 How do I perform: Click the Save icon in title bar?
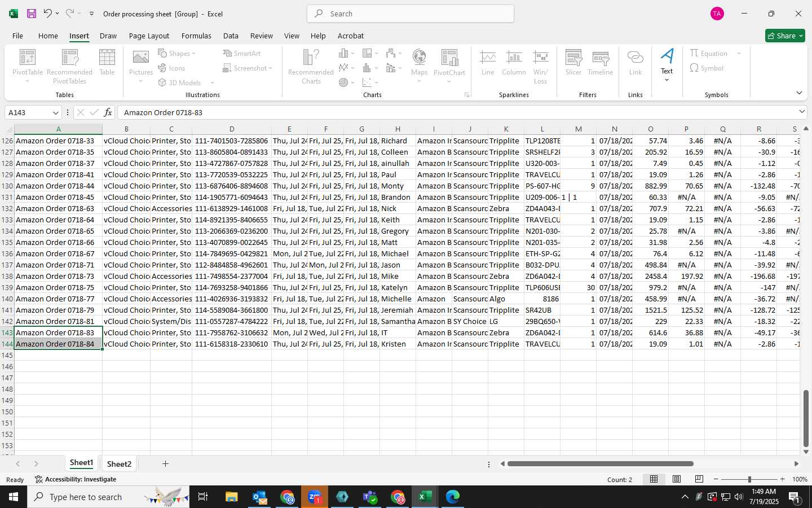pos(32,14)
